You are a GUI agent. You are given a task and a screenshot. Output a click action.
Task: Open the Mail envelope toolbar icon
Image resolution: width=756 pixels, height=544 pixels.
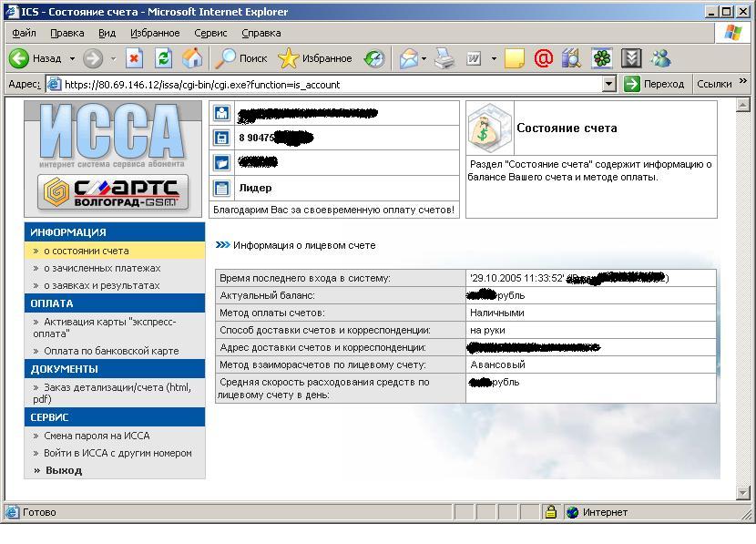coord(407,58)
